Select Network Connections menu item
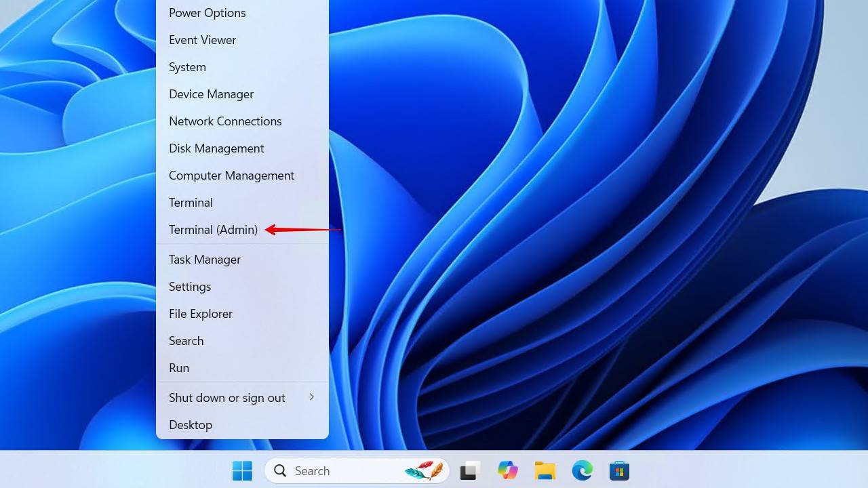The width and height of the screenshot is (868, 488). click(x=225, y=121)
